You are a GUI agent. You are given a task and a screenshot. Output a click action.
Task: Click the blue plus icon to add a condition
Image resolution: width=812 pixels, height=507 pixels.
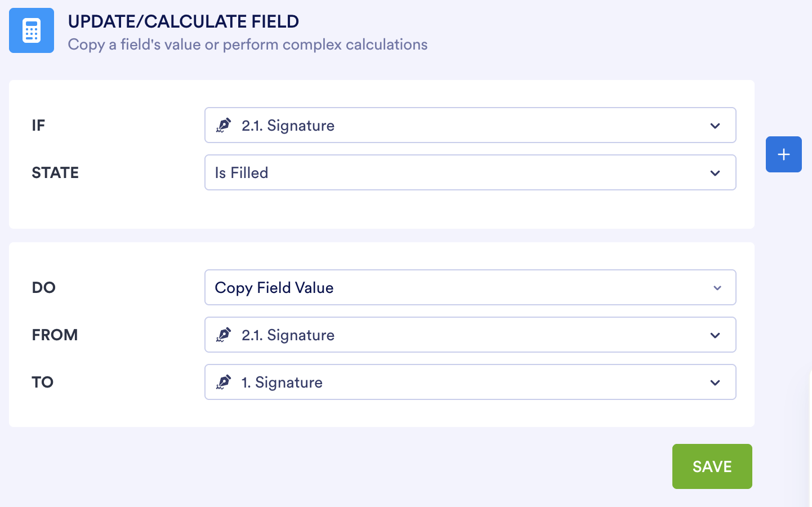click(783, 154)
